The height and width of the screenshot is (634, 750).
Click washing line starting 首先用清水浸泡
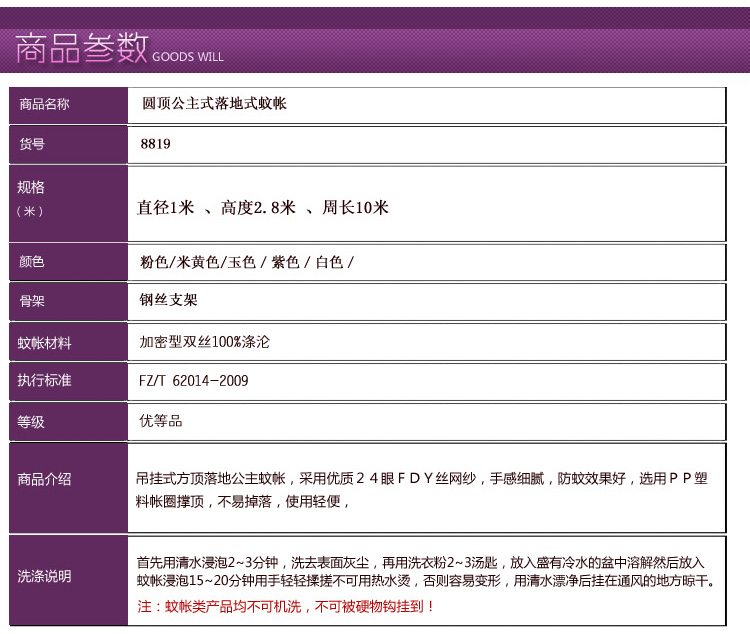(420, 562)
